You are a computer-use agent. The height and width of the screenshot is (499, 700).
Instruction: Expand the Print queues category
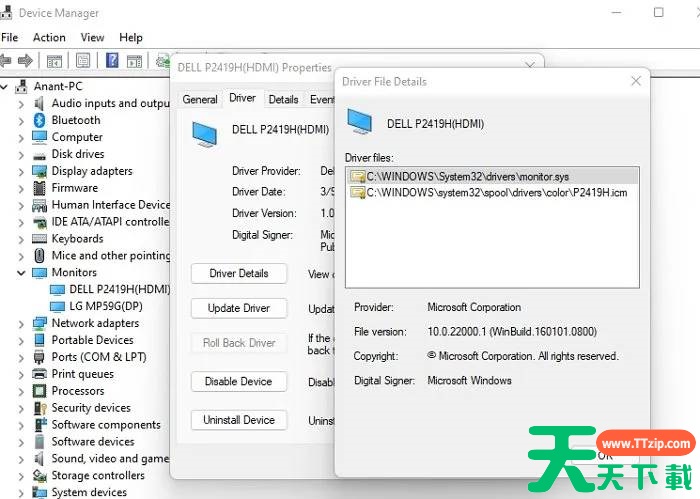coord(21,375)
